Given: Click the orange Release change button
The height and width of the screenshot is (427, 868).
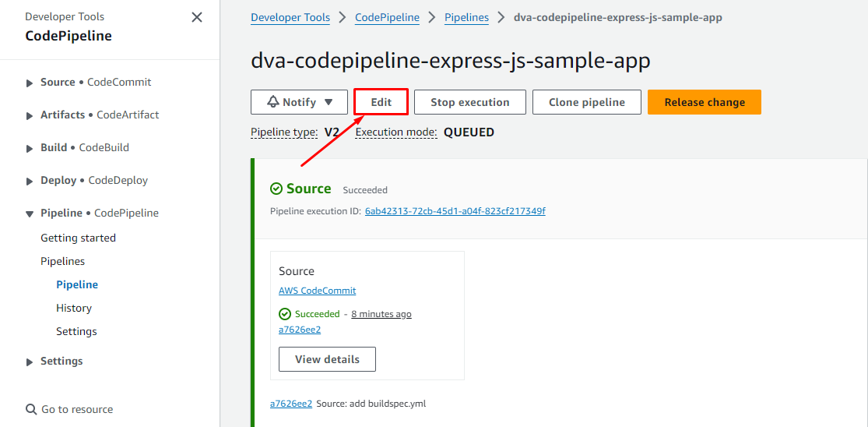Looking at the screenshot, I should tap(704, 102).
